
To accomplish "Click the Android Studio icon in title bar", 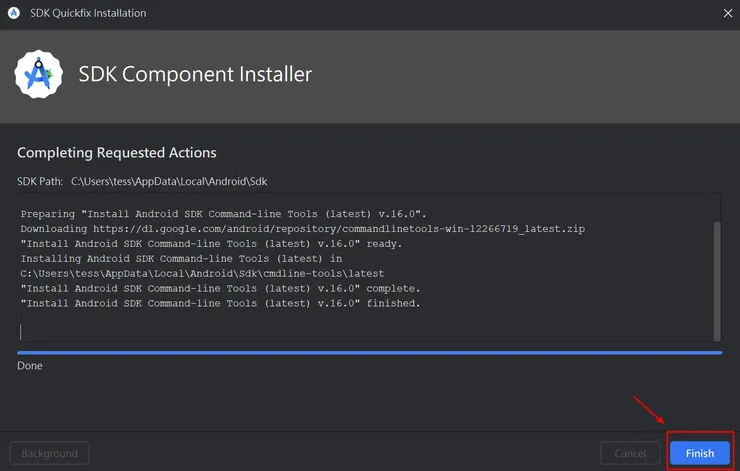I will point(14,13).
